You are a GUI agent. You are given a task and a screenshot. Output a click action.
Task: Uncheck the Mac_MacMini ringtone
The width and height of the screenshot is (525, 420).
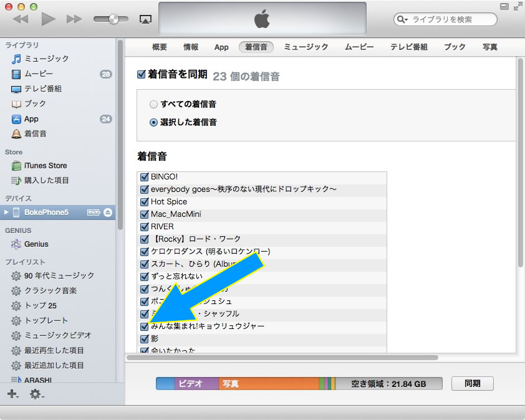[144, 214]
